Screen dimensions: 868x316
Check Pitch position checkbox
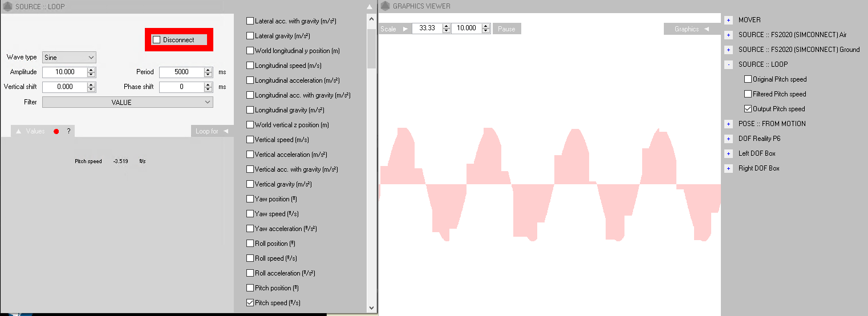coord(250,288)
